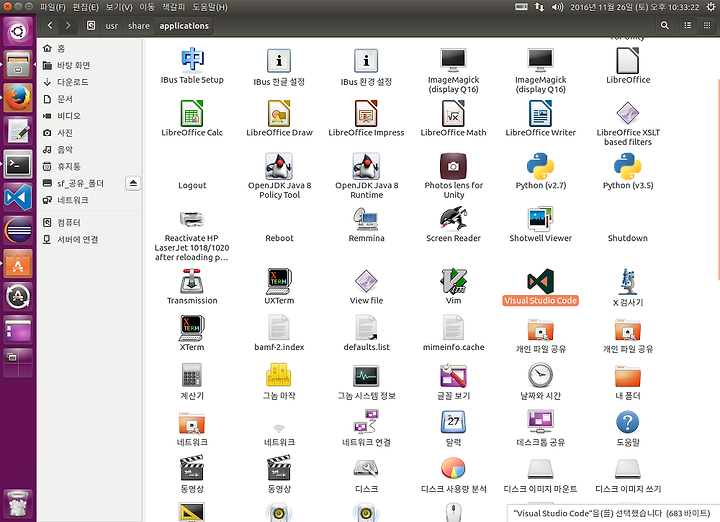Switch to icon grid view
The image size is (720, 522).
pyautogui.click(x=707, y=25)
